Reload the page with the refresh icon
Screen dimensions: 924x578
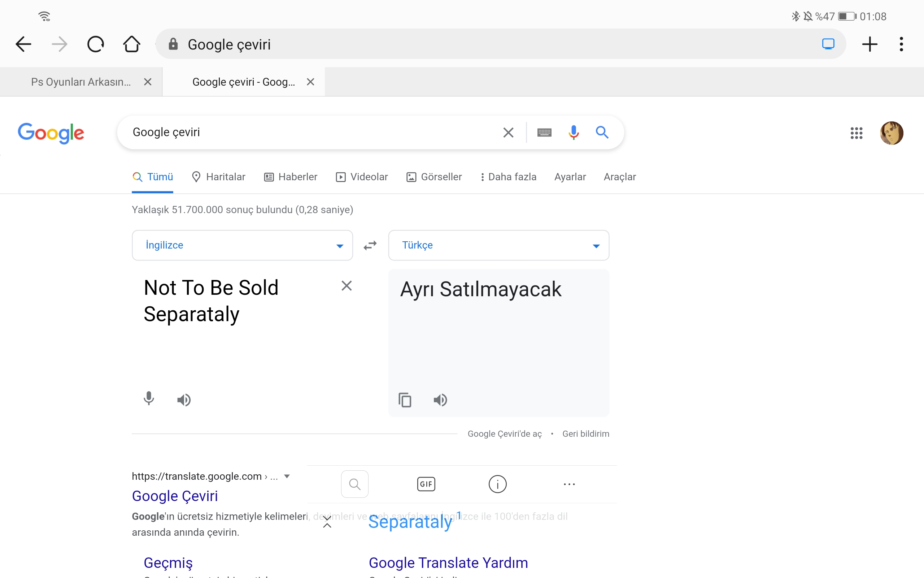point(95,44)
